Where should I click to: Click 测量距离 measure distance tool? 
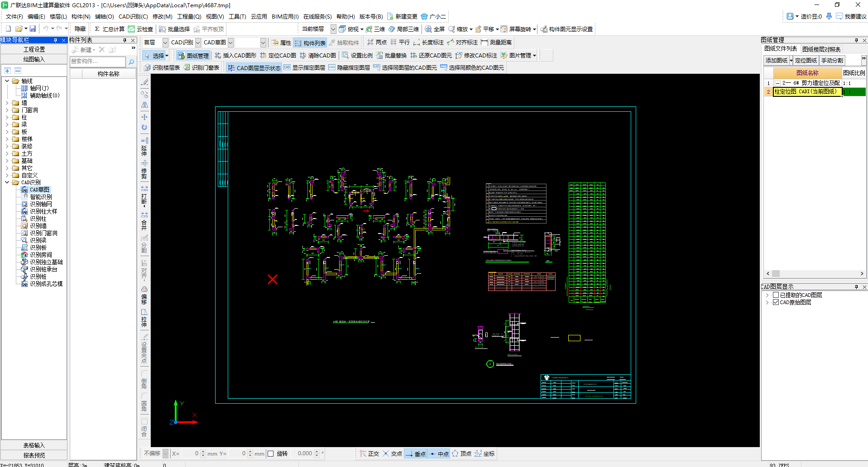[496, 43]
